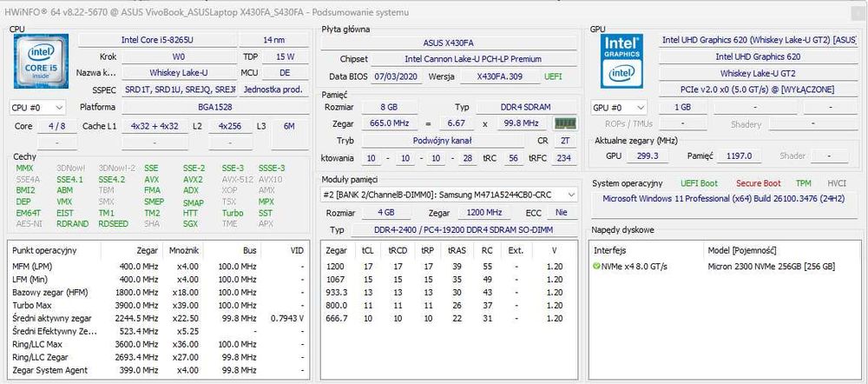Click the 15 W TDP value
Screen dimensions: 868x384
[x=285, y=56]
